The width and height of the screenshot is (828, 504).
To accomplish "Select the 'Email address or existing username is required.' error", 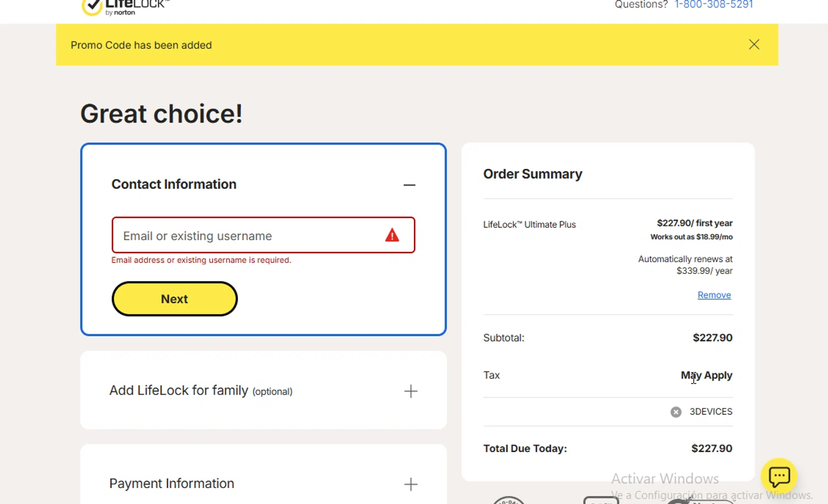I will (201, 260).
